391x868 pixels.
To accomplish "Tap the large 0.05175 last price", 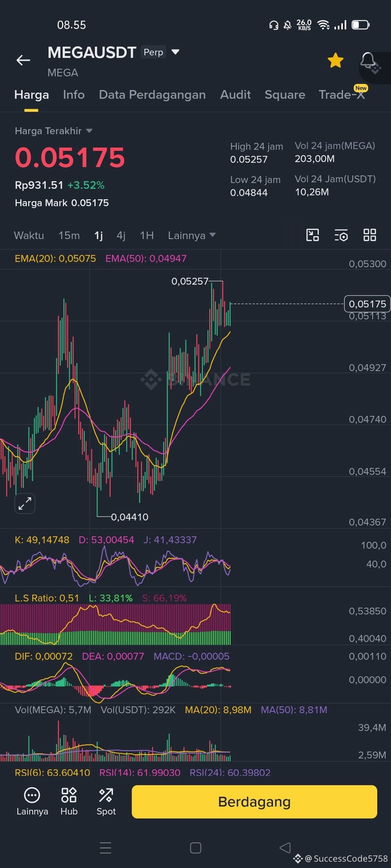I will pos(70,158).
